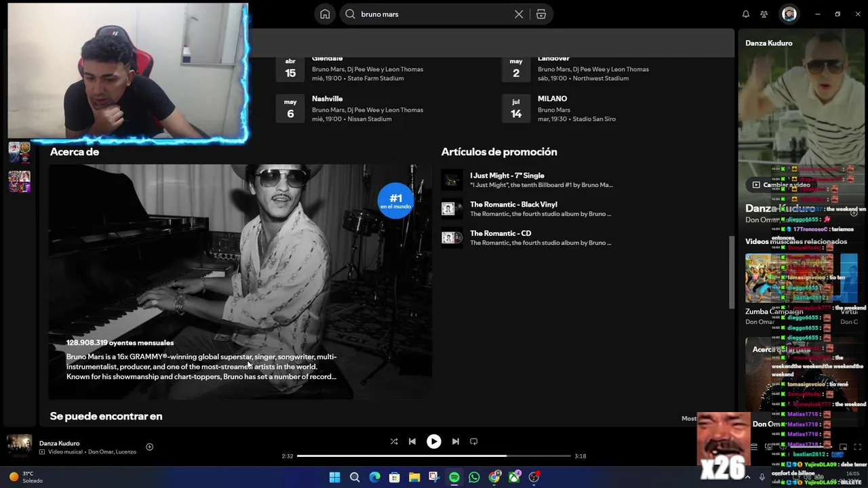The image size is (868, 488).
Task: Add Danza Kuduro to Liked Songs
Action: (x=149, y=447)
